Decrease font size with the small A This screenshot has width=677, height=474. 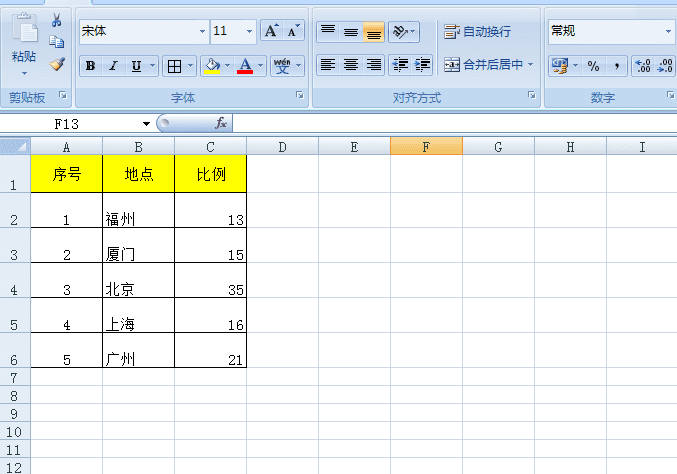(294, 31)
